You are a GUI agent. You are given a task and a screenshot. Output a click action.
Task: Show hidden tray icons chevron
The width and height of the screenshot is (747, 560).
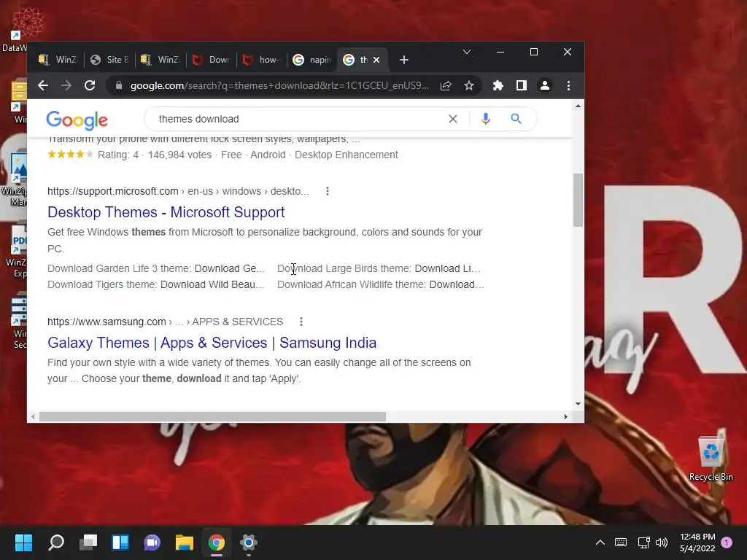(600, 542)
